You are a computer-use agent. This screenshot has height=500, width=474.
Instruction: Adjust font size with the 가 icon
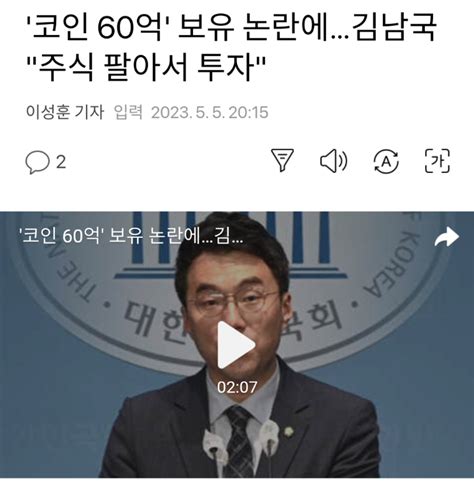pyautogui.click(x=437, y=161)
